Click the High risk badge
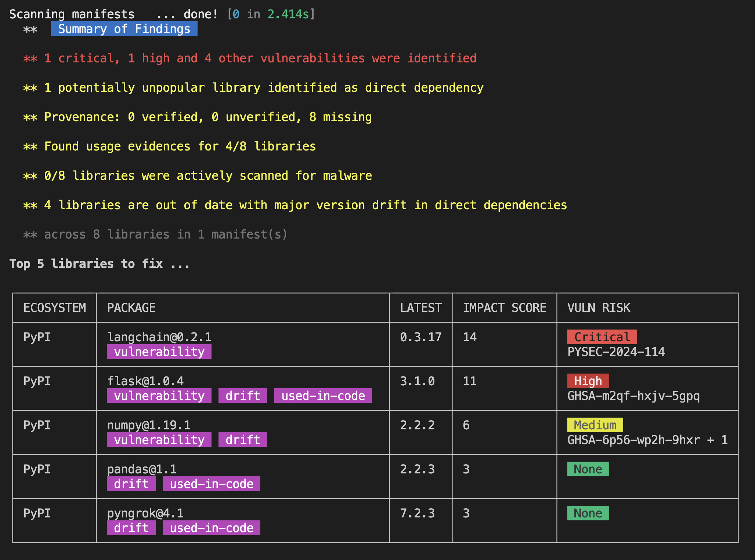Image resolution: width=755 pixels, height=560 pixels. point(588,381)
